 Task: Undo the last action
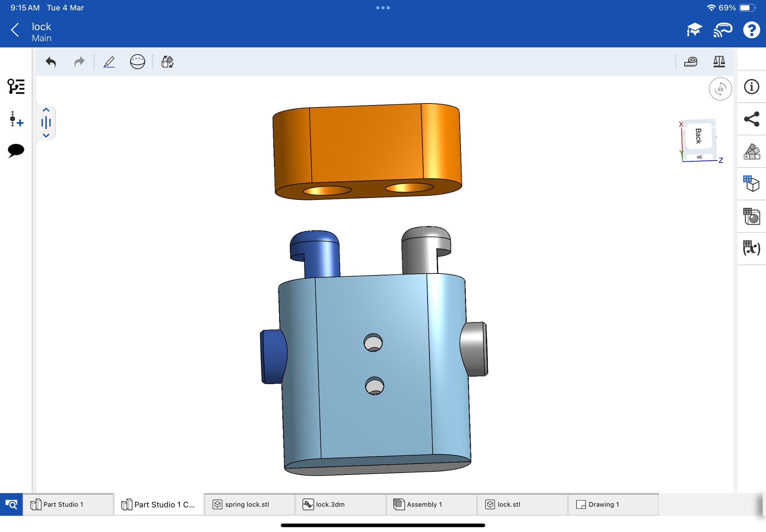(x=51, y=62)
